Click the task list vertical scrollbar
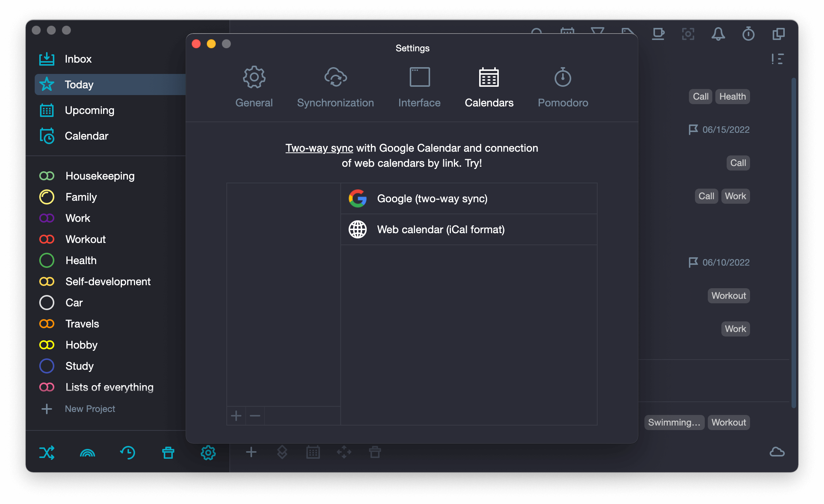 click(794, 243)
